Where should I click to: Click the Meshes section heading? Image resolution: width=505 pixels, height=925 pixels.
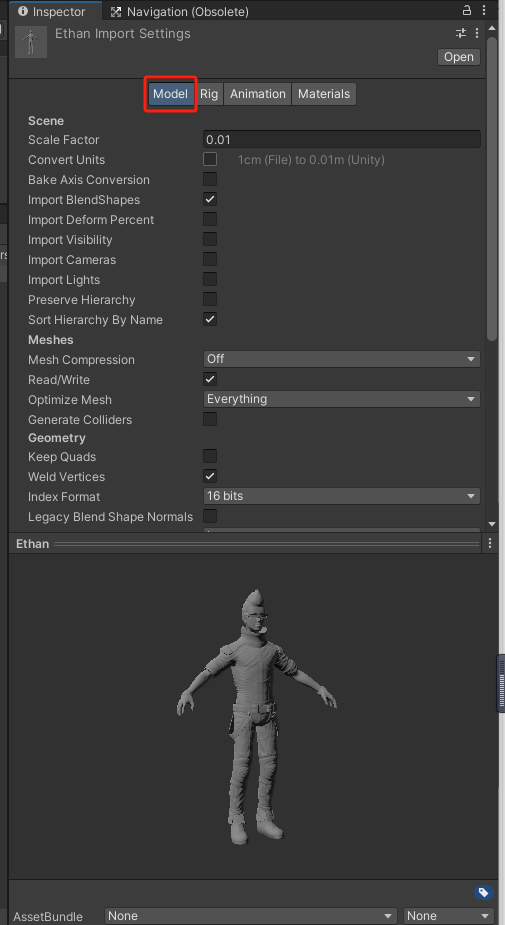point(51,340)
